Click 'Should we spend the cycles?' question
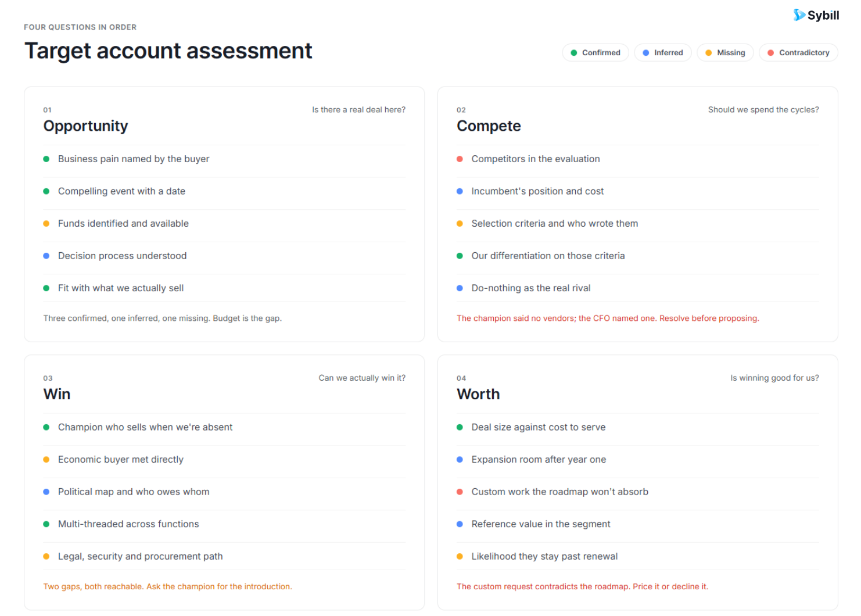Screen dimensions: 861x616 coord(763,110)
